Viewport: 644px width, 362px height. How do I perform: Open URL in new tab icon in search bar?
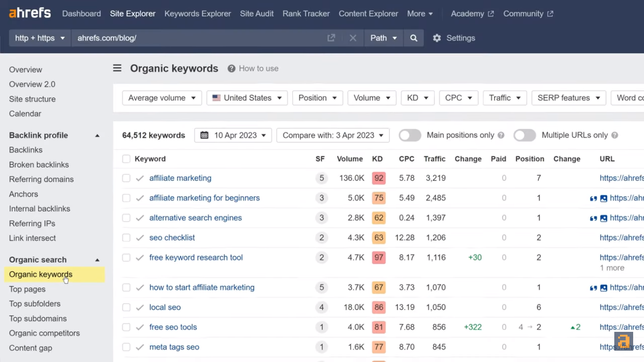(331, 38)
